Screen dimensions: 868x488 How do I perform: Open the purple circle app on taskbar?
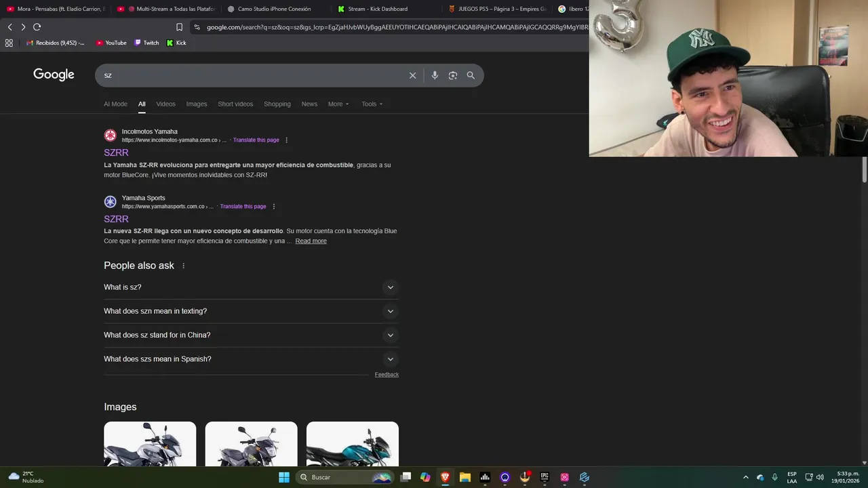[x=505, y=477]
